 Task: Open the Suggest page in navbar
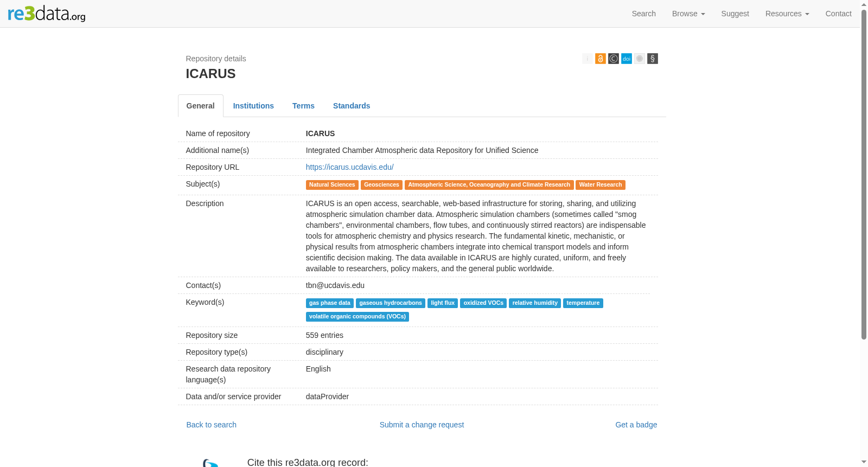point(735,14)
